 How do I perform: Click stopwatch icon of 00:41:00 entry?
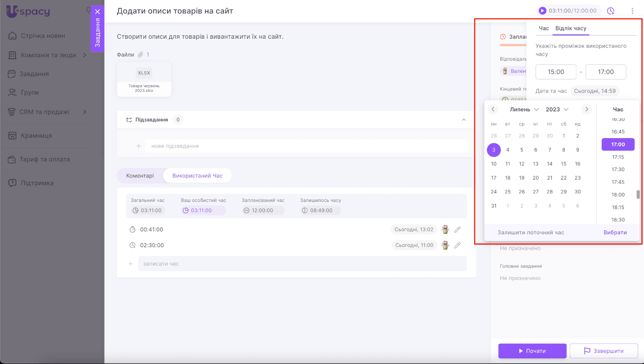tap(132, 230)
